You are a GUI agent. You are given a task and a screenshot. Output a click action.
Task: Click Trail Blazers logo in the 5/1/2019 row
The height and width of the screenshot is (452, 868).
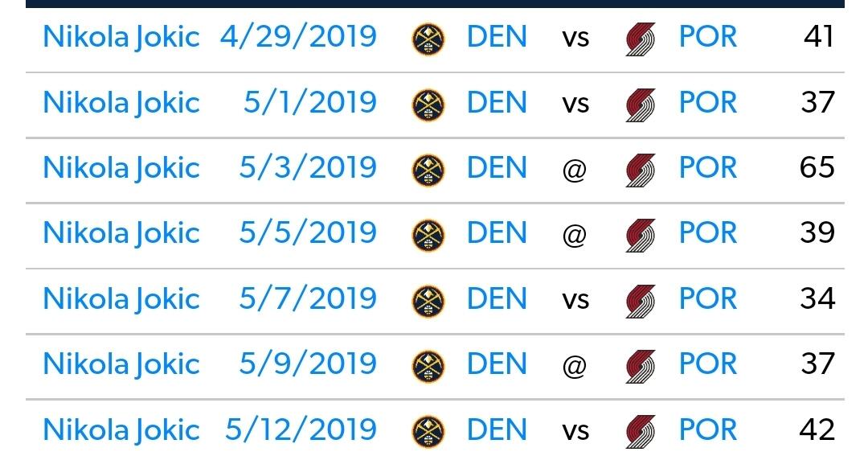(x=641, y=105)
